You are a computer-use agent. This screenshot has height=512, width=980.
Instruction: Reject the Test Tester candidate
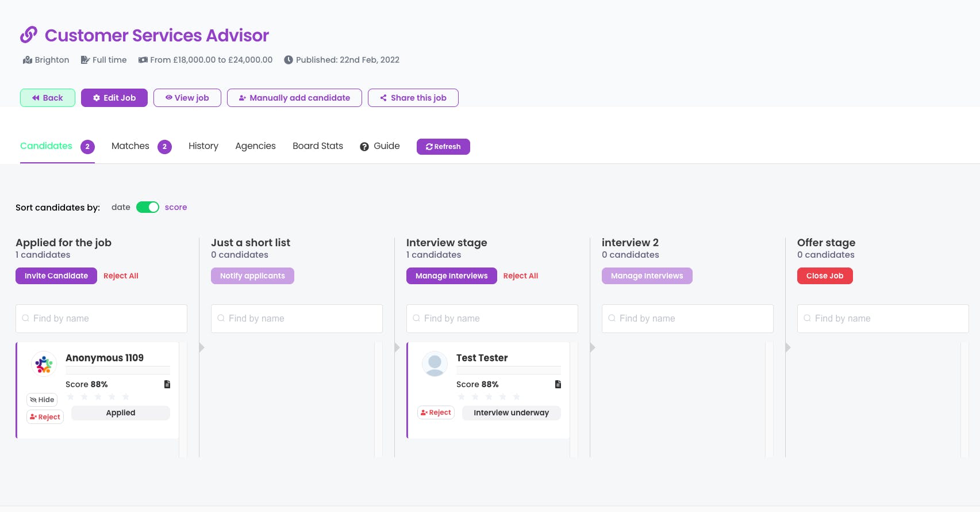(436, 412)
